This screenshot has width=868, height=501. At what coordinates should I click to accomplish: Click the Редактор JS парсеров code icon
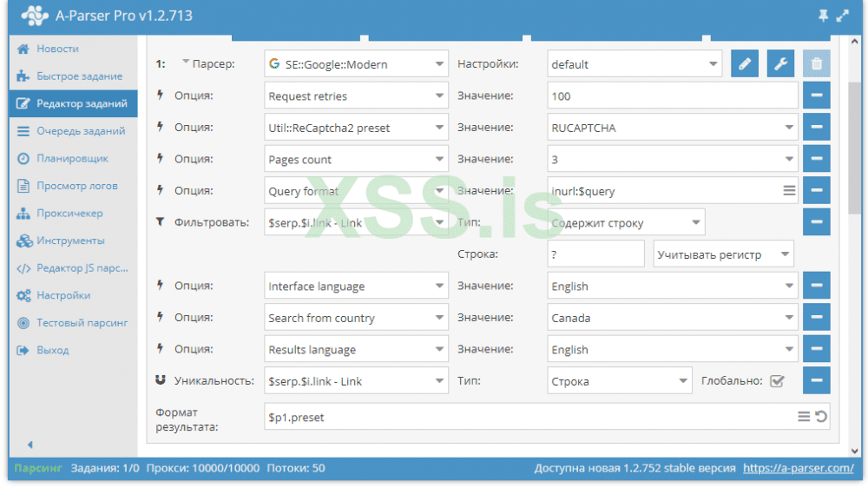click(x=23, y=268)
